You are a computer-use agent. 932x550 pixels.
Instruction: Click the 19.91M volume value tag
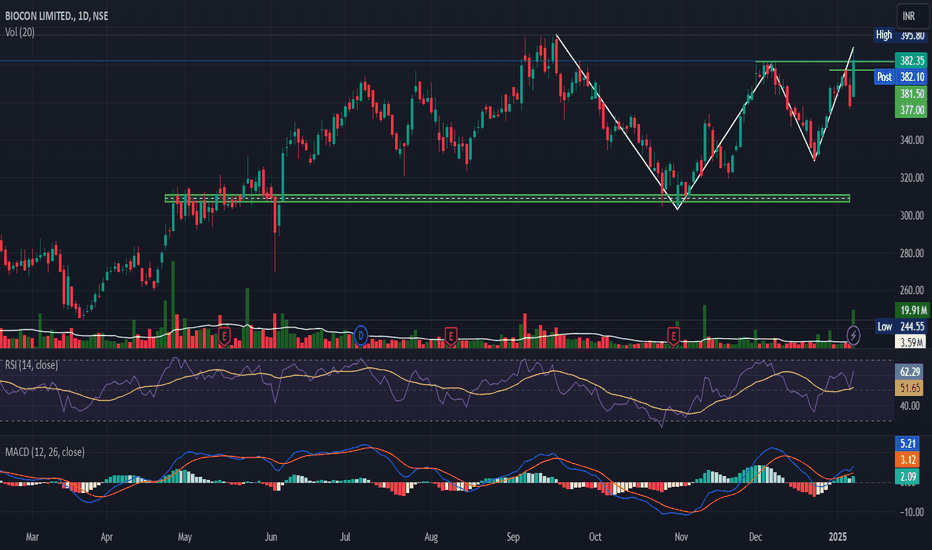(x=911, y=310)
